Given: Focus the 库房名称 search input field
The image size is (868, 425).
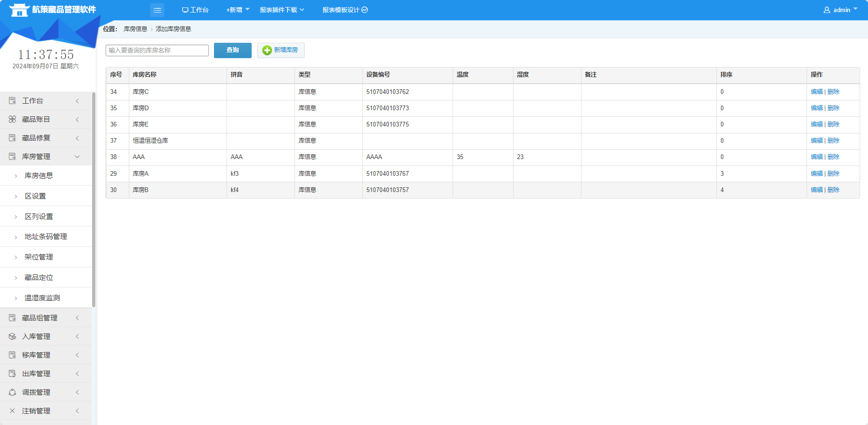Looking at the screenshot, I should 157,50.
